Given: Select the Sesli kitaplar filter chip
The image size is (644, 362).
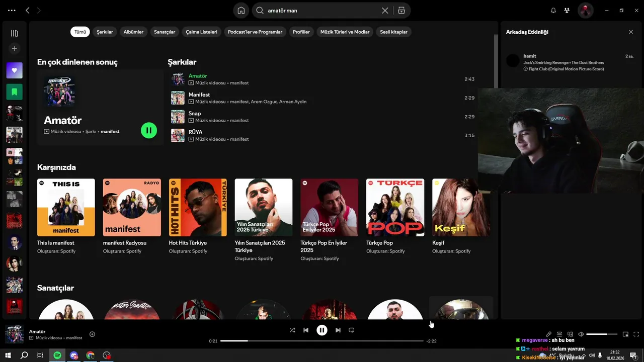Looking at the screenshot, I should [393, 32].
